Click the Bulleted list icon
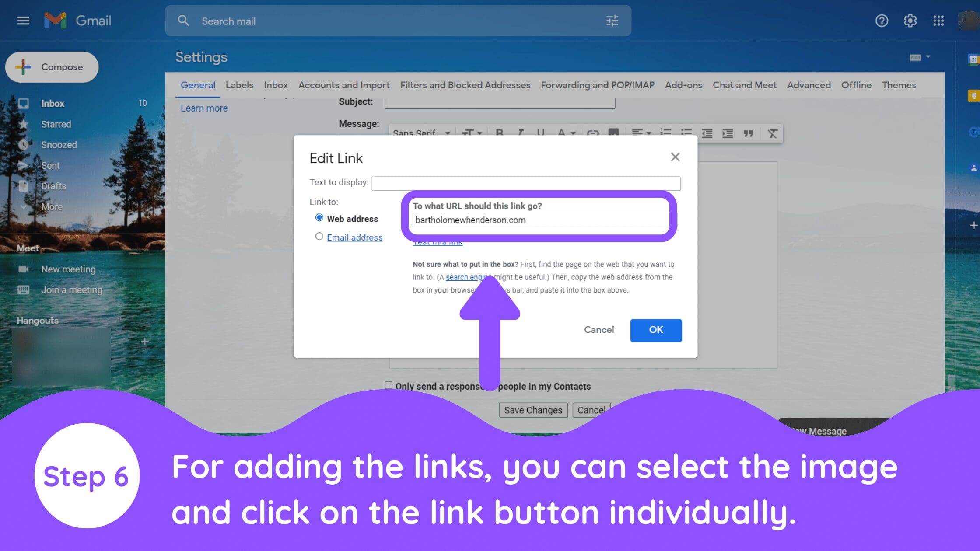Image resolution: width=980 pixels, height=551 pixels. [x=685, y=133]
